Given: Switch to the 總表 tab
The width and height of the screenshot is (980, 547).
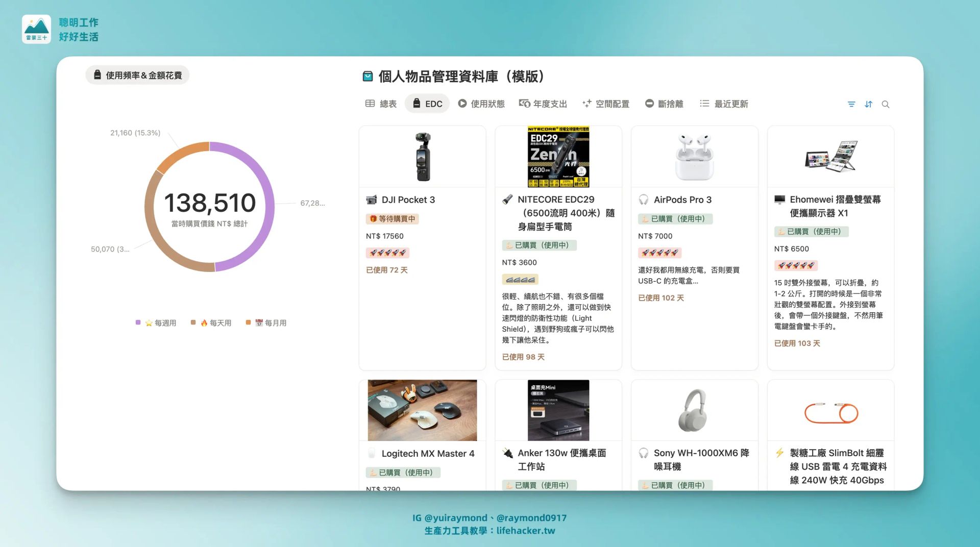Looking at the screenshot, I should [381, 104].
